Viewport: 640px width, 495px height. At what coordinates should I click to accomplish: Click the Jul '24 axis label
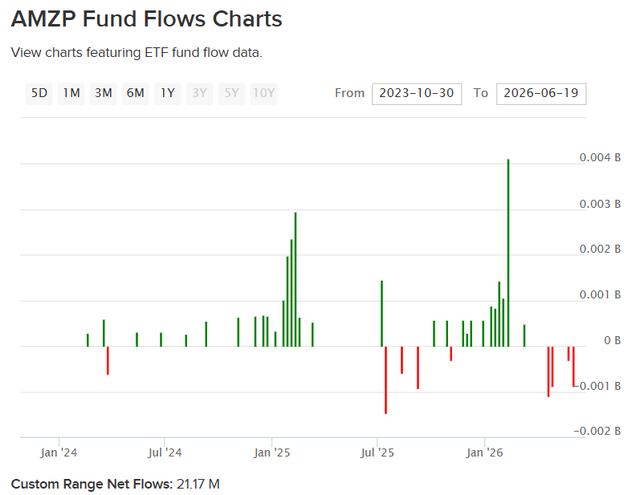[x=165, y=453]
